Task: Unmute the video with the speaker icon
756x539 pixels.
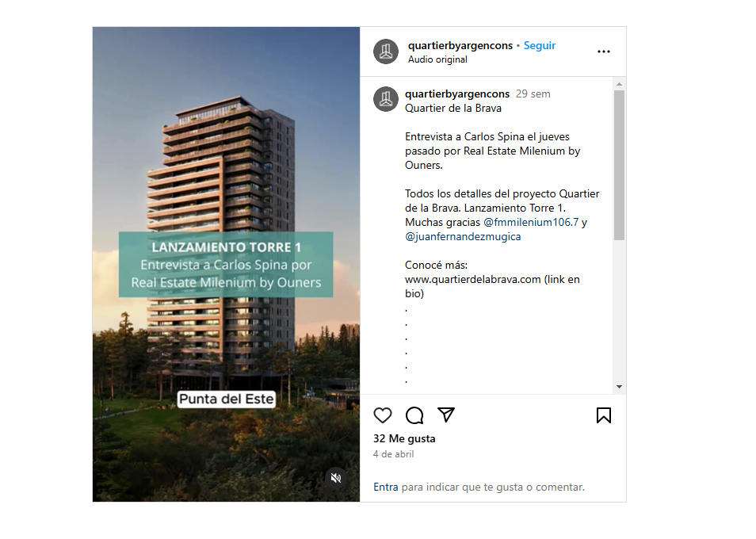Action: pyautogui.click(x=336, y=478)
